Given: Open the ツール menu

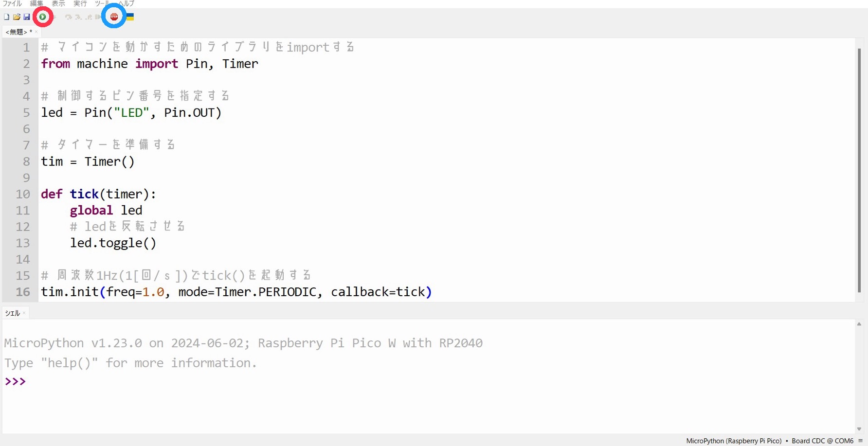Looking at the screenshot, I should (101, 3).
